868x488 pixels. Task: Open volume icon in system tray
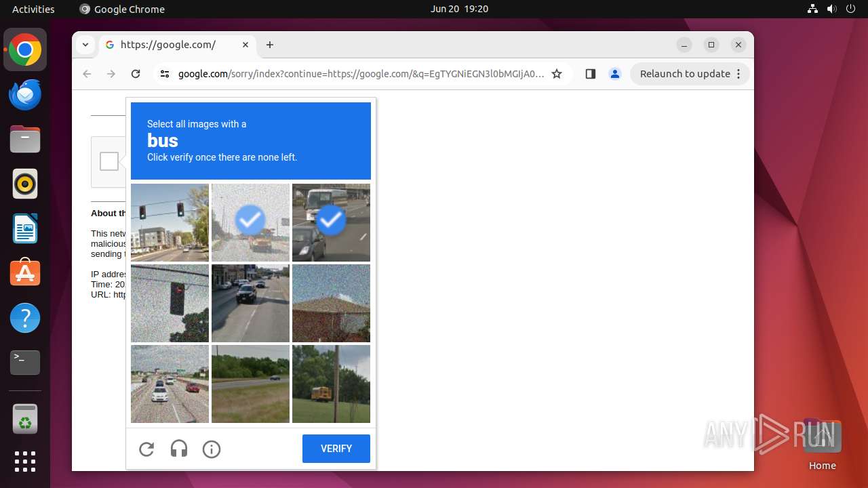pyautogui.click(x=831, y=9)
